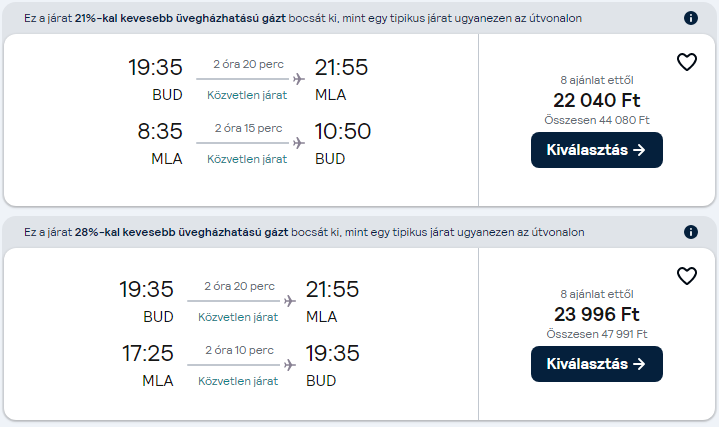Click the 10:50 BUD arrival time

click(x=343, y=132)
